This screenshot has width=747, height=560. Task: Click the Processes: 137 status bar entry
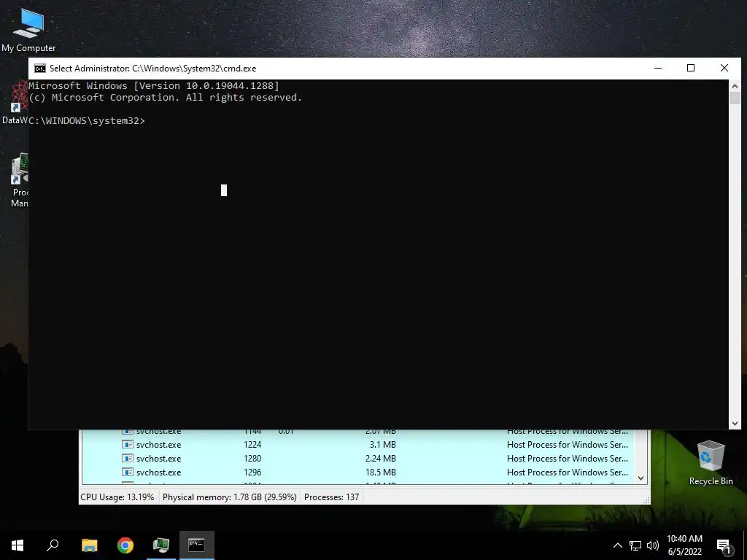pos(332,497)
